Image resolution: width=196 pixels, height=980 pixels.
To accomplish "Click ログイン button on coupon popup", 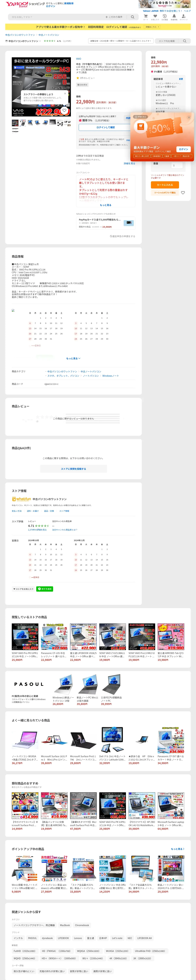I will (x=183, y=149).
